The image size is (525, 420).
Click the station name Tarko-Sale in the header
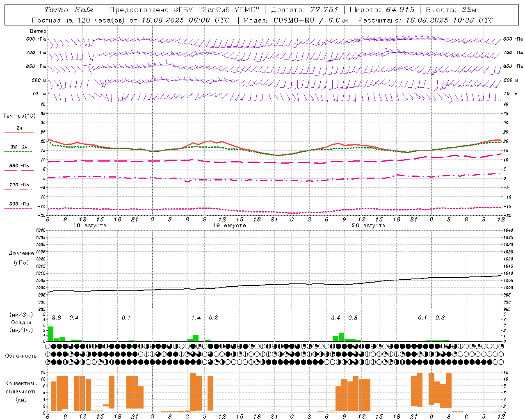[69, 10]
